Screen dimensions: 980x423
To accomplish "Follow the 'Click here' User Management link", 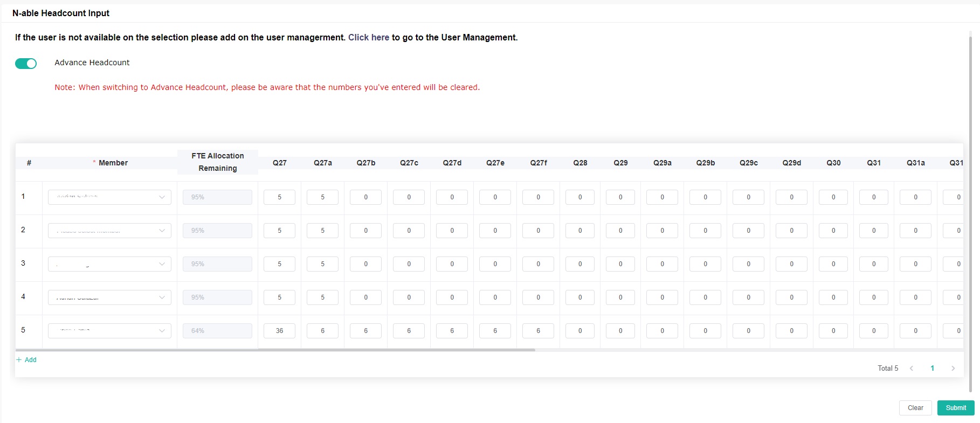I will point(368,37).
